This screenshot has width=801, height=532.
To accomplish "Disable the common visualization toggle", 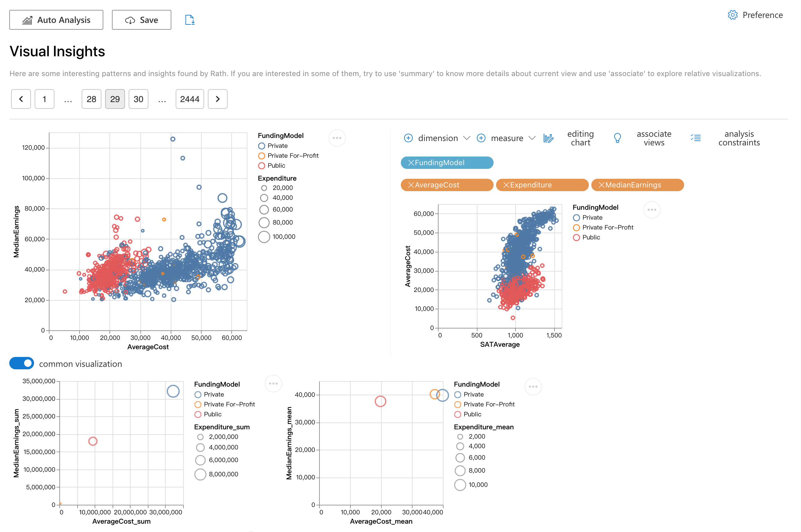I will point(21,363).
